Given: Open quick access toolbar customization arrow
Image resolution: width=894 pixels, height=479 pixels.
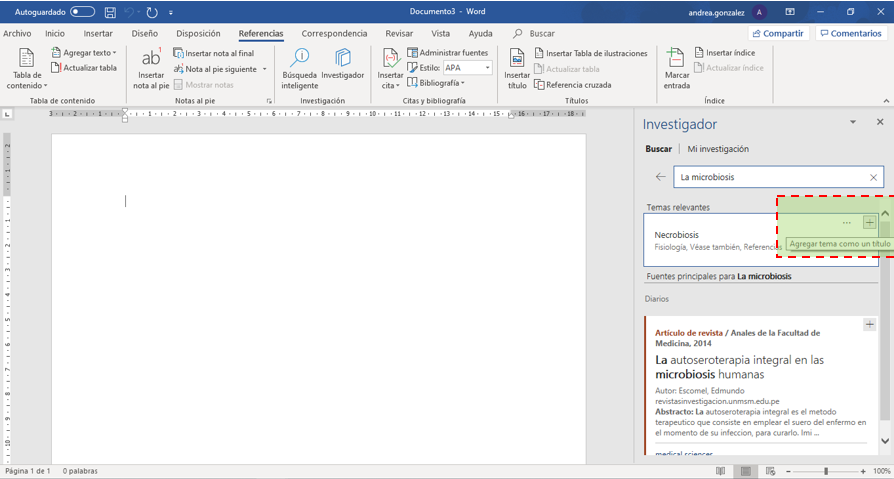Looking at the screenshot, I should pos(171,12).
